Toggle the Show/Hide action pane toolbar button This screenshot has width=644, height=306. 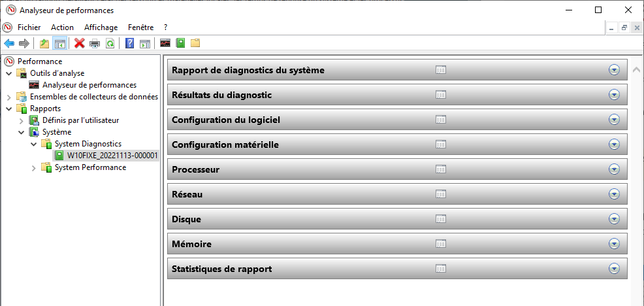pyautogui.click(x=145, y=43)
